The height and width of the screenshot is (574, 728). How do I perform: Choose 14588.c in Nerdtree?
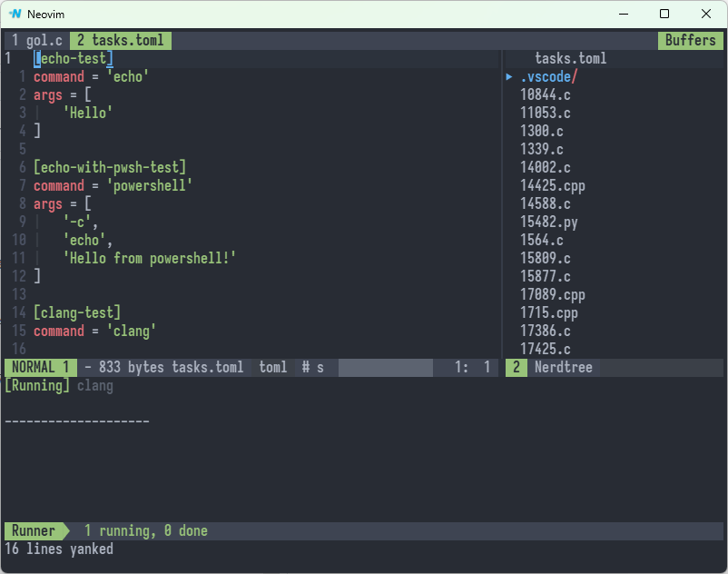click(545, 203)
